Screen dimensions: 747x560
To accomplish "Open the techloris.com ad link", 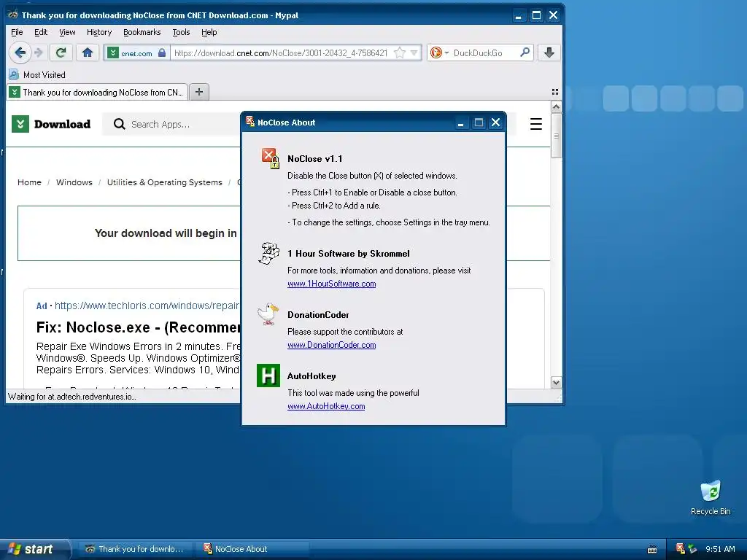I will 147,306.
